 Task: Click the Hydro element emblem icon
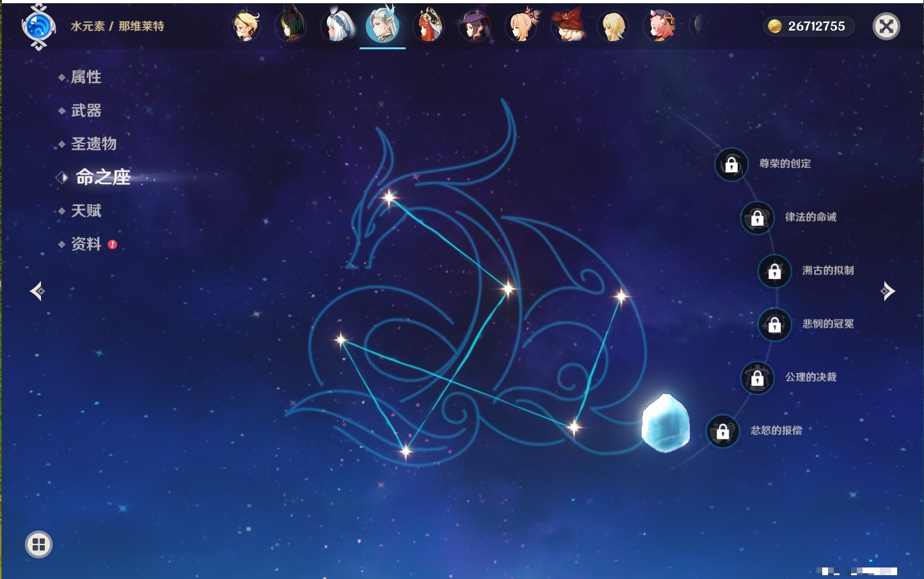(x=38, y=27)
